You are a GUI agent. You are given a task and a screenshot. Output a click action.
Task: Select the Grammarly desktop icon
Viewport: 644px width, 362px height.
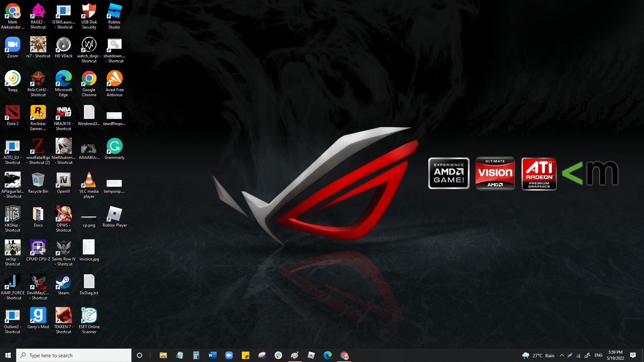pyautogui.click(x=114, y=149)
